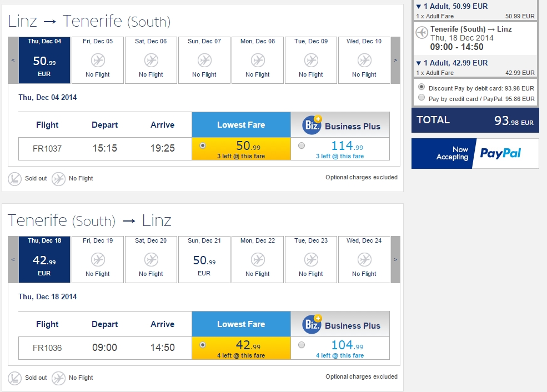Click the Sold out legend icon under Linz–Tenerife

coord(14,179)
